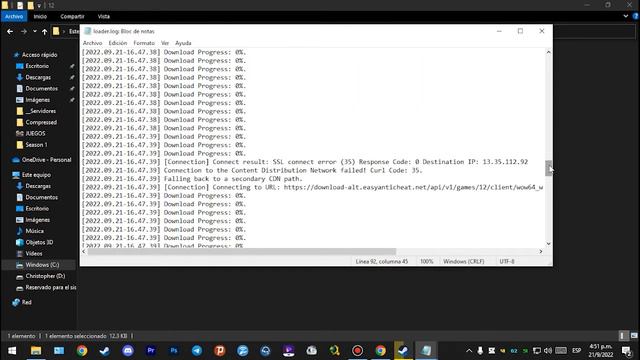This screenshot has height=360, width=640.
Task: Open Archivo menu in Notepad
Action: point(92,43)
